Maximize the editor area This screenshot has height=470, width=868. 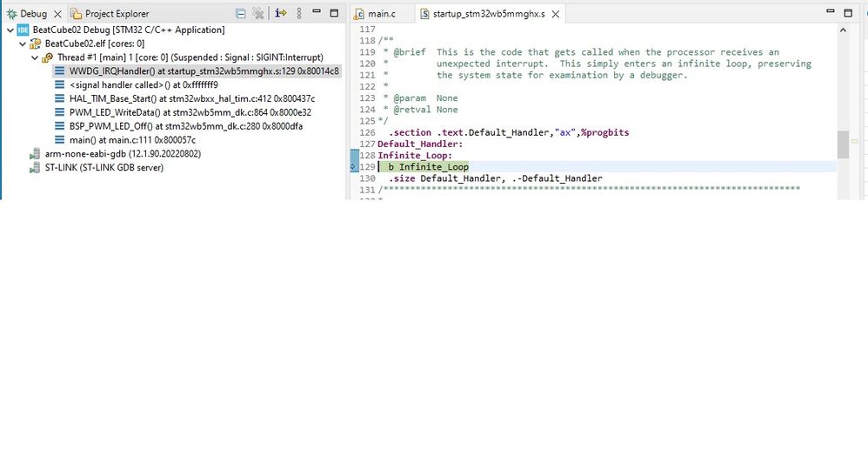point(848,13)
